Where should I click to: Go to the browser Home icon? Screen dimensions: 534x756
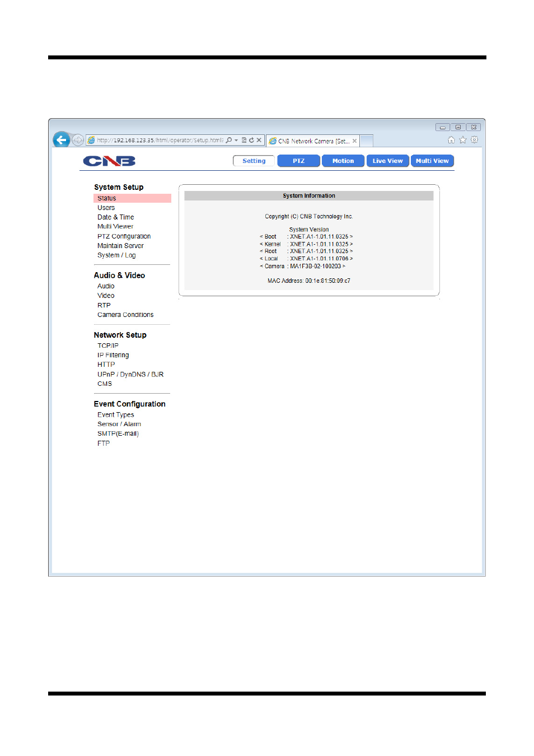(x=451, y=140)
